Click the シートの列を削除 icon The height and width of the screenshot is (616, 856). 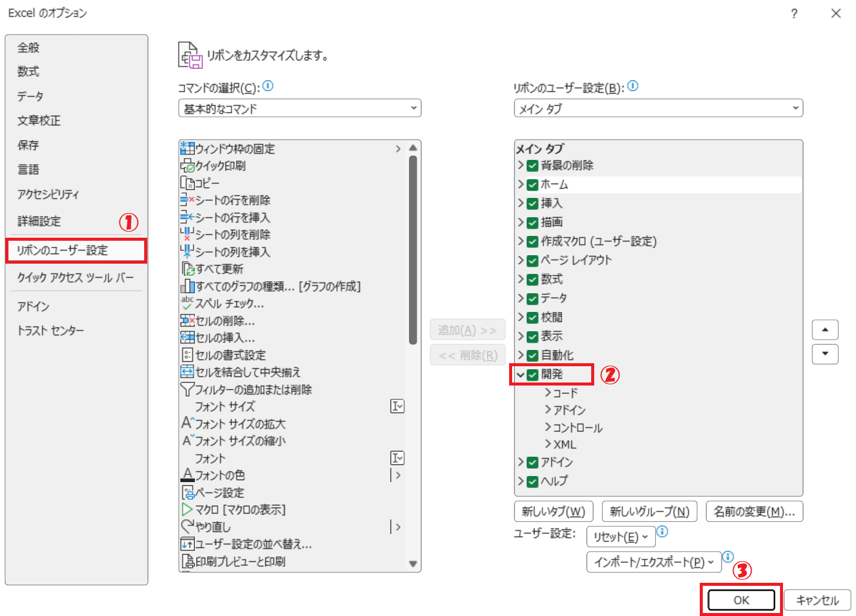[188, 234]
